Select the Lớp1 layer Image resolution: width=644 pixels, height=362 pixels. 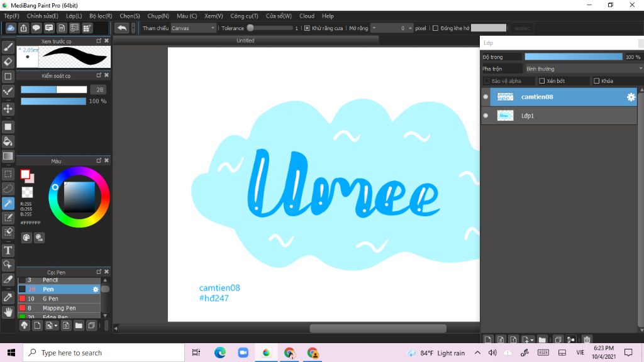558,116
